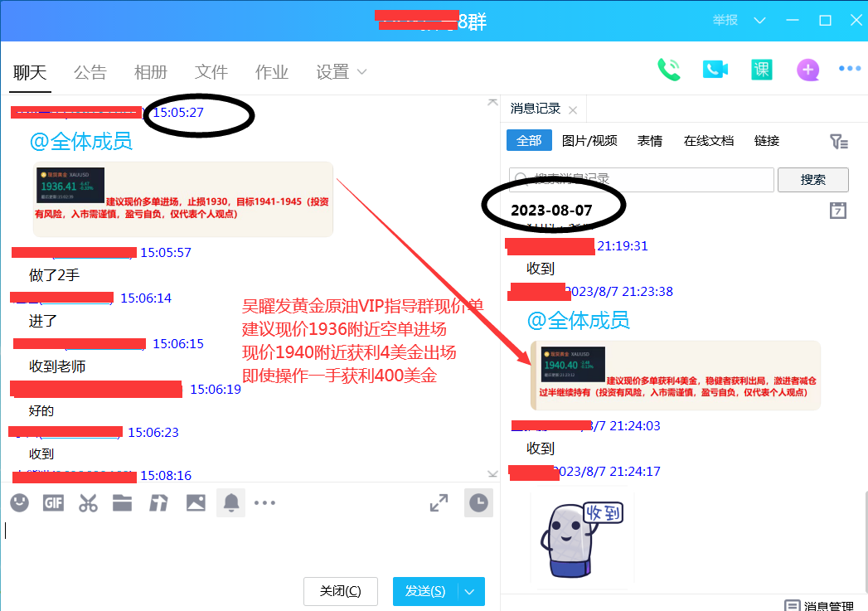Image resolution: width=868 pixels, height=611 pixels.
Task: Click the 21:19:31 timestamp
Action: click(623, 245)
